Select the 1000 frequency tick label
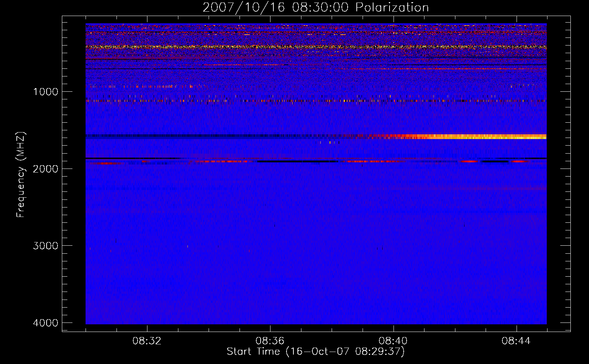Image resolution: width=589 pixels, height=364 pixels. click(x=46, y=92)
